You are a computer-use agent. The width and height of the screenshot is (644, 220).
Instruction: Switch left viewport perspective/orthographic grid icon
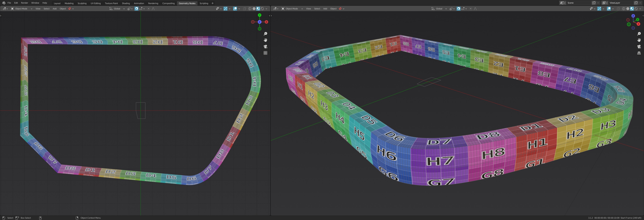(x=265, y=53)
